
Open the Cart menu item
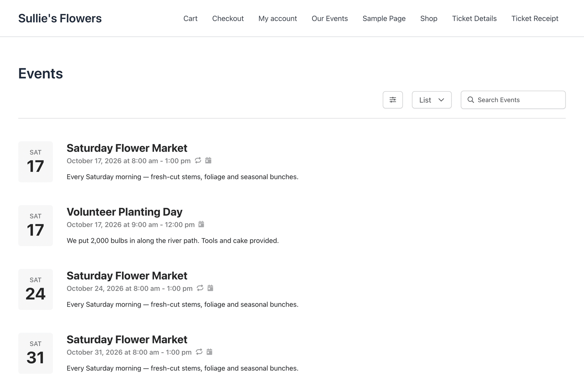click(191, 19)
